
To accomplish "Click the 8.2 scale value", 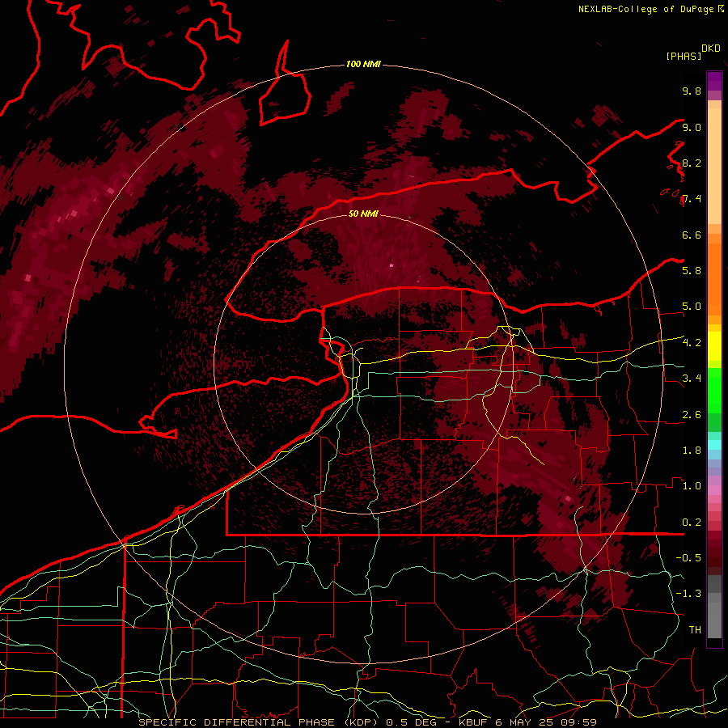I will tap(692, 163).
